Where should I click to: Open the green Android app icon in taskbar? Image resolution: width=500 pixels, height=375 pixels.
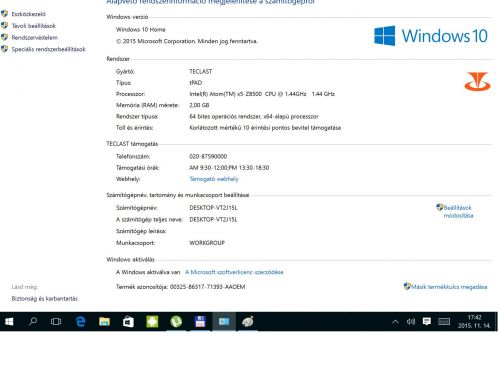(152, 322)
